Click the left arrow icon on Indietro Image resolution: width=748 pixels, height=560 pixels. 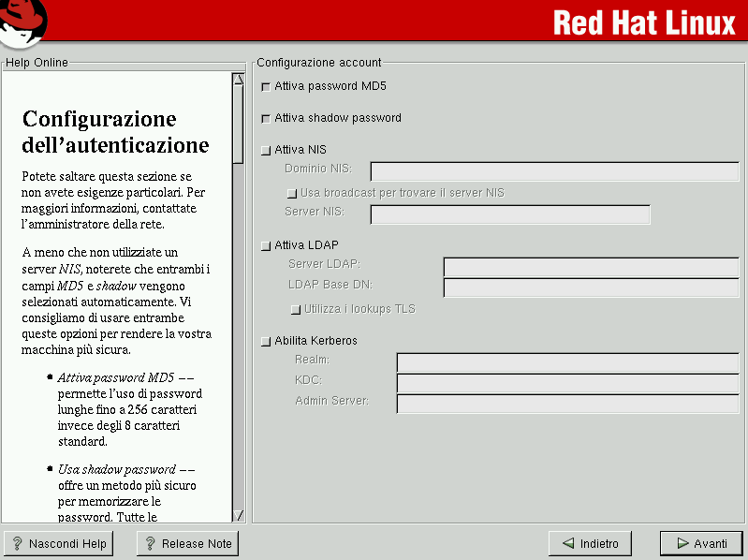[567, 543]
